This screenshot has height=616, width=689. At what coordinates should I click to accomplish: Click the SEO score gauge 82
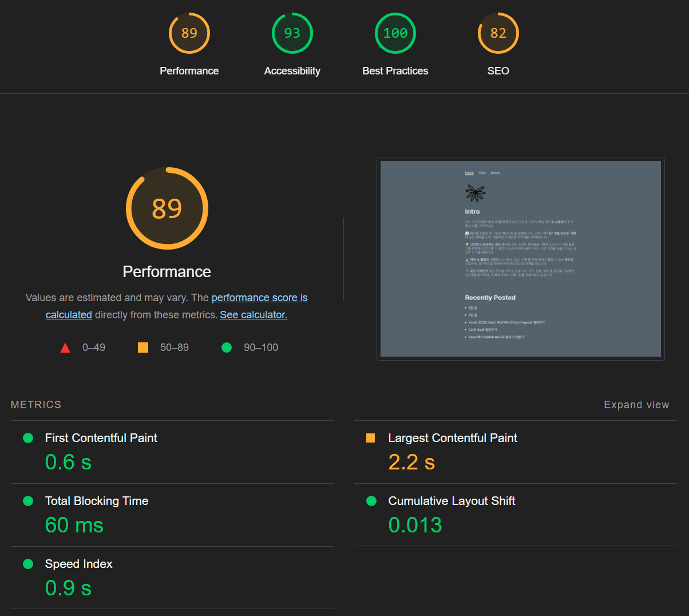click(498, 33)
